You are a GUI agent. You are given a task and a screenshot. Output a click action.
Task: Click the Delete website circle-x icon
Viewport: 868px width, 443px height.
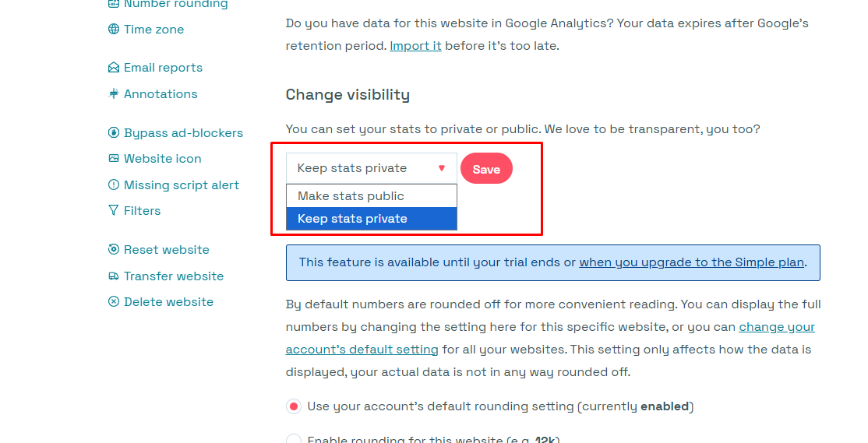click(x=114, y=302)
